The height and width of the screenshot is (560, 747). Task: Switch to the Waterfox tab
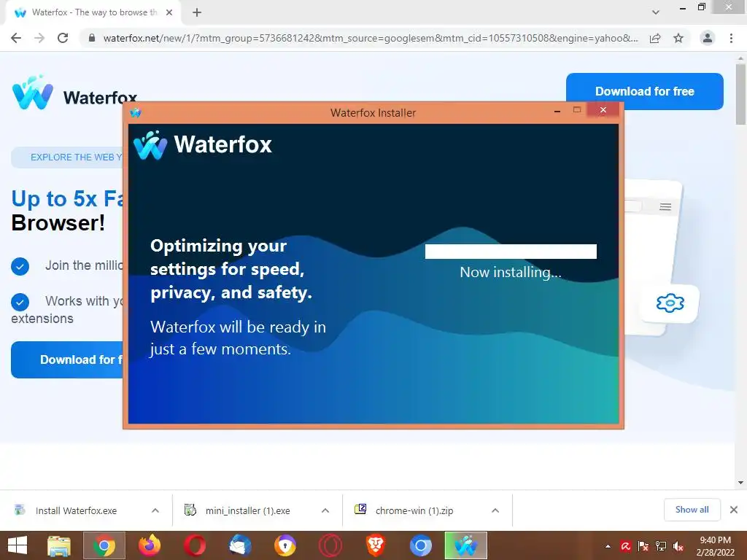tap(94, 12)
